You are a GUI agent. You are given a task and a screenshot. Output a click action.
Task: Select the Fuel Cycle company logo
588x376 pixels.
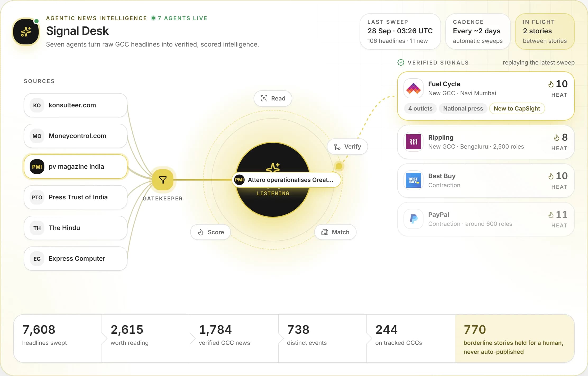pos(414,88)
